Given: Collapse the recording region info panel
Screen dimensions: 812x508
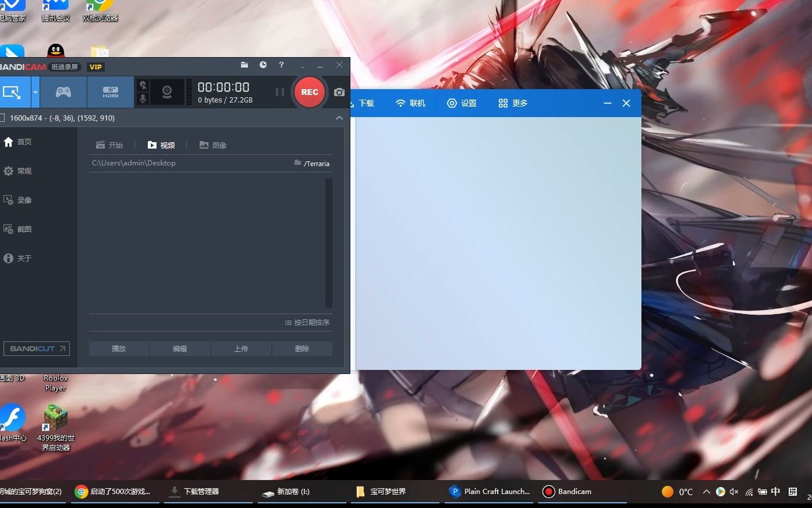Looking at the screenshot, I should pyautogui.click(x=339, y=118).
